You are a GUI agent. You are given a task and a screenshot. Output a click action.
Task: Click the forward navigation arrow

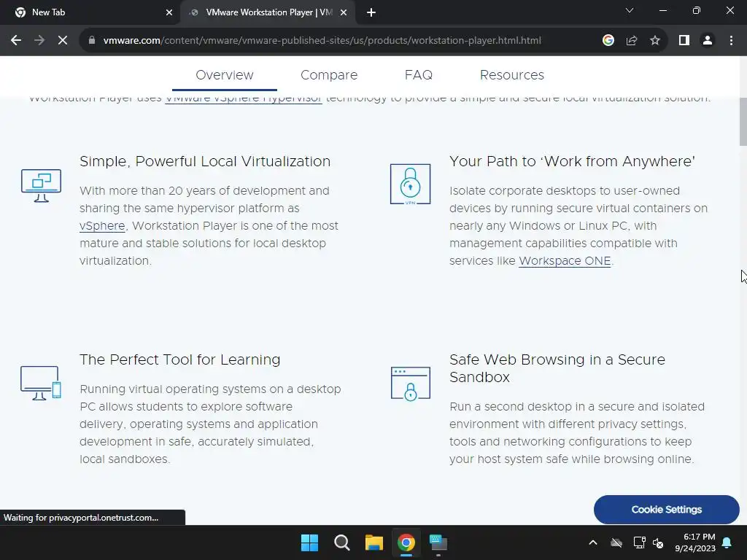point(39,41)
